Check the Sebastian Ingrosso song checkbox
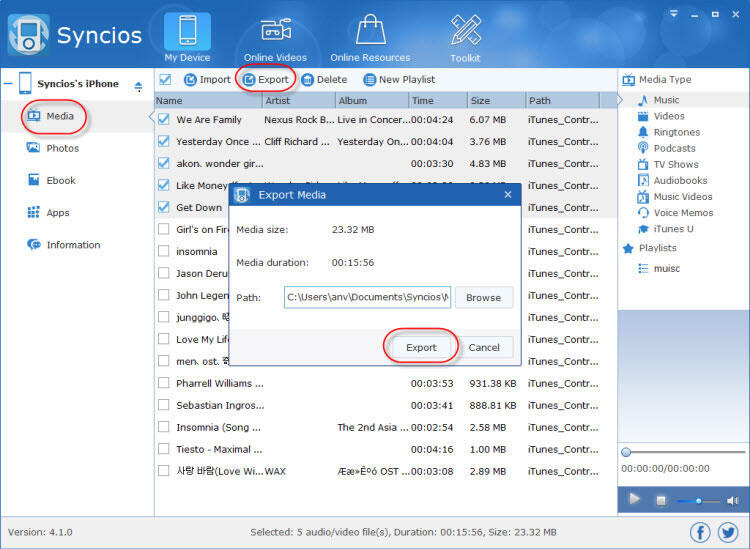The width and height of the screenshot is (750, 549). point(164,405)
